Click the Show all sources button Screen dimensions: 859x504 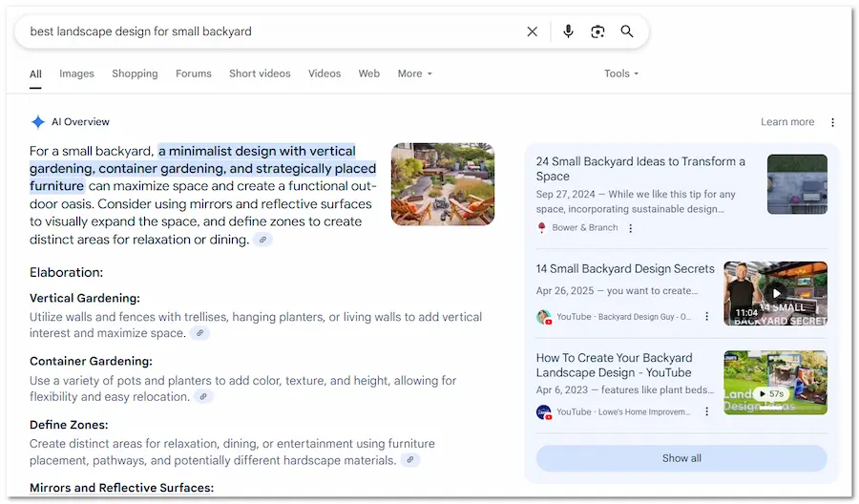coord(681,458)
